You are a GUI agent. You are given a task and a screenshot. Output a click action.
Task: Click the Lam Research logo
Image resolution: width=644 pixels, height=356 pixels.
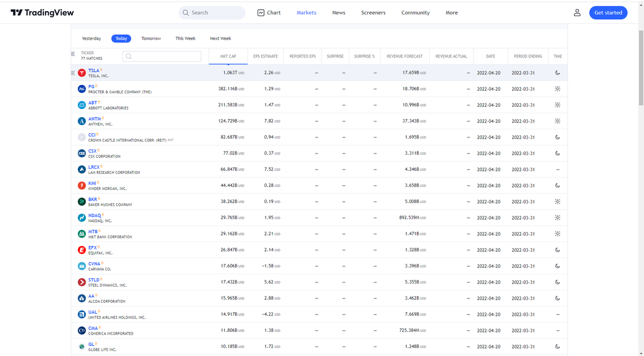82,169
